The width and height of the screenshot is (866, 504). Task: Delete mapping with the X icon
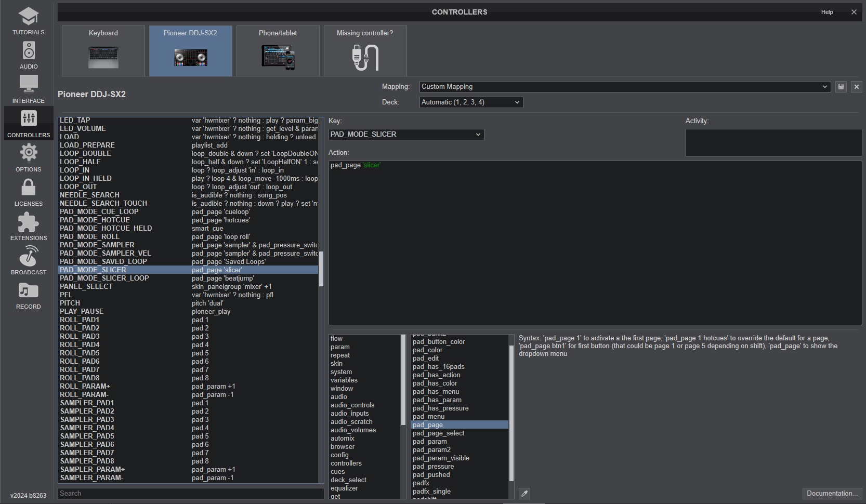tap(857, 87)
